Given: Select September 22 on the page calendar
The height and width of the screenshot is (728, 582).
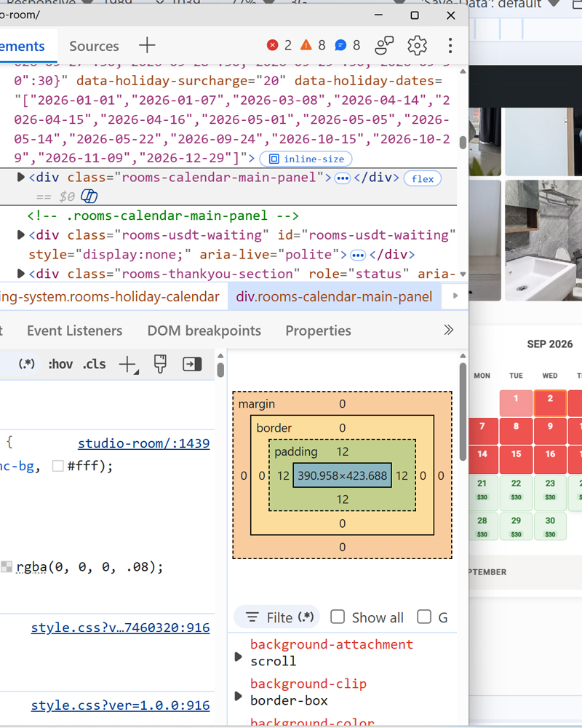Looking at the screenshot, I should (x=516, y=491).
